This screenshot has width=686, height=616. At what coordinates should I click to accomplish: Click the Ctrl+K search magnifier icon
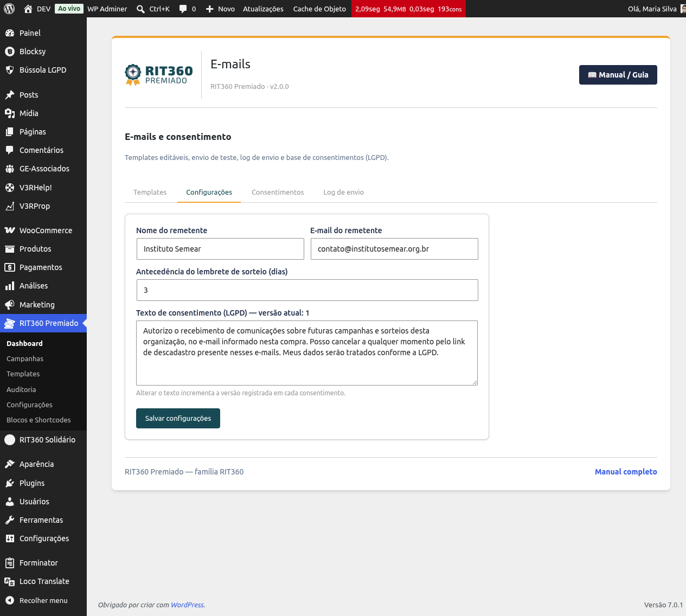point(140,9)
